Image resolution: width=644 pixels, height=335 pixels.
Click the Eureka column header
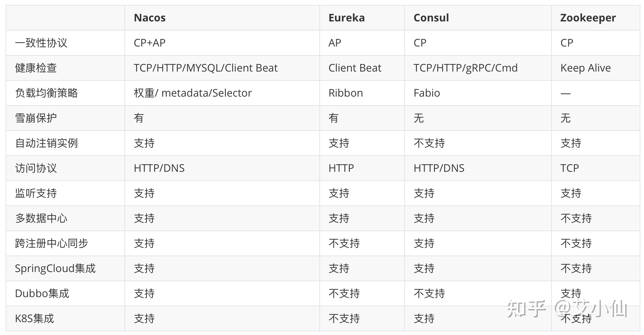[346, 18]
